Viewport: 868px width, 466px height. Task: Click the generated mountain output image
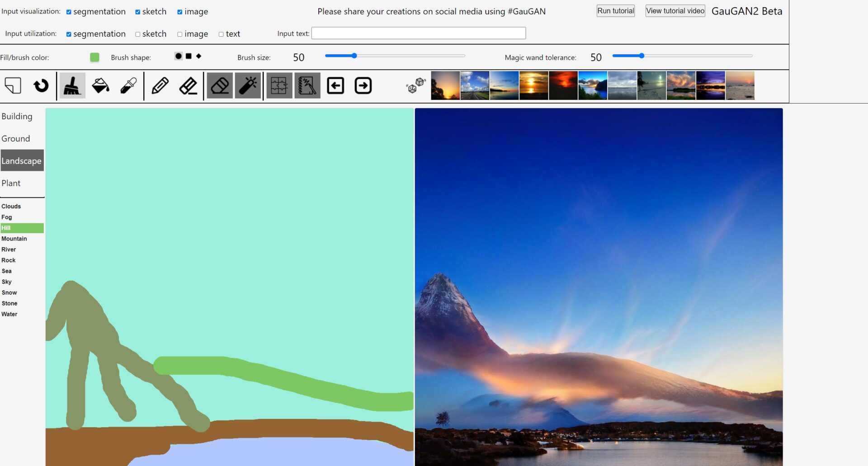point(599,287)
